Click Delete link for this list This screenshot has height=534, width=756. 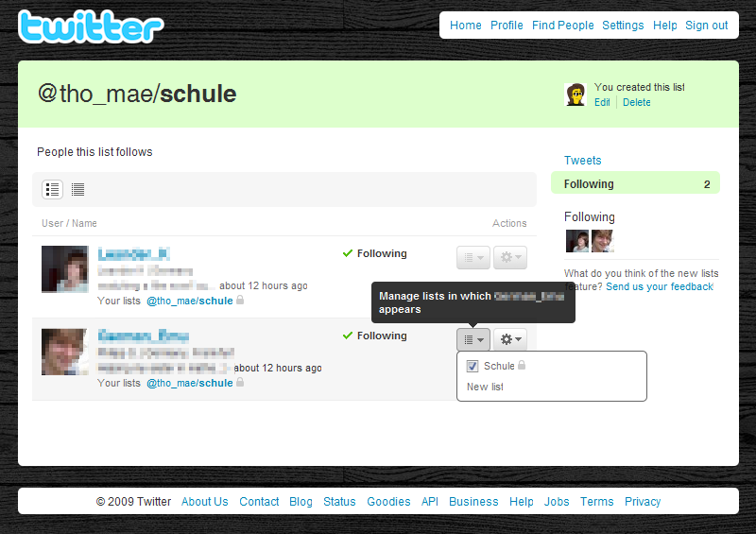click(x=636, y=102)
